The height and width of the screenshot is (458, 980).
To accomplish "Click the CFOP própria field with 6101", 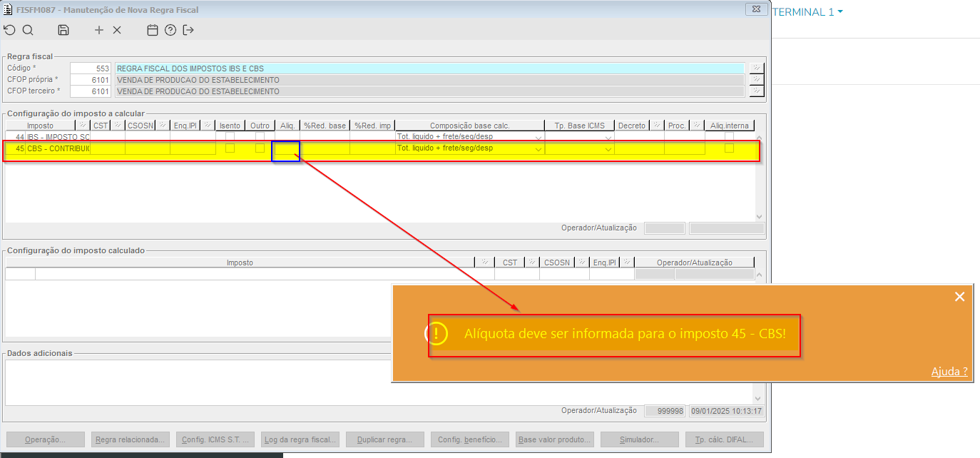I will (x=91, y=80).
